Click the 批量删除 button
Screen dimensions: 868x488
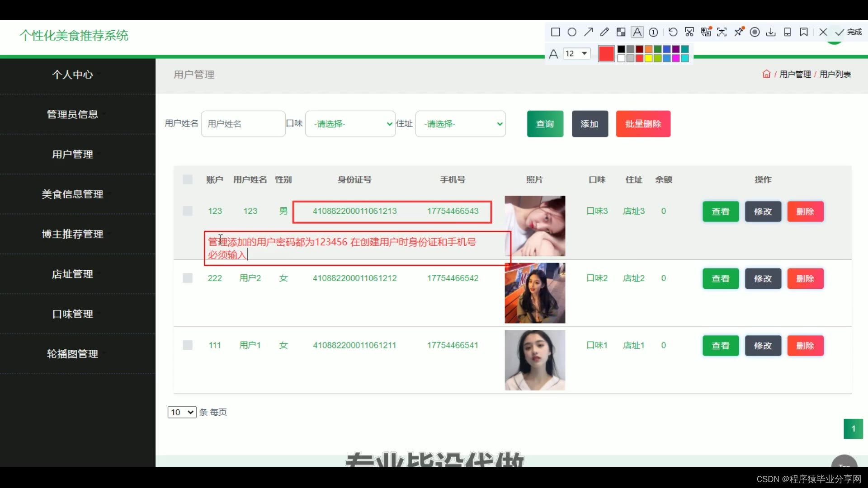[x=643, y=124]
